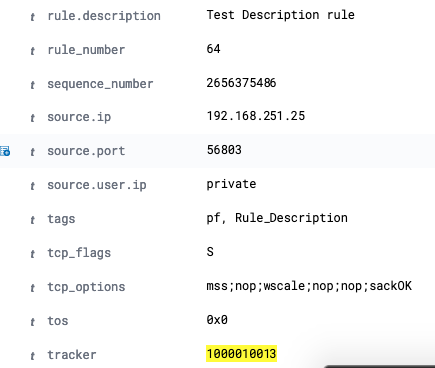Click the tos value 0x0

pyautogui.click(x=217, y=320)
